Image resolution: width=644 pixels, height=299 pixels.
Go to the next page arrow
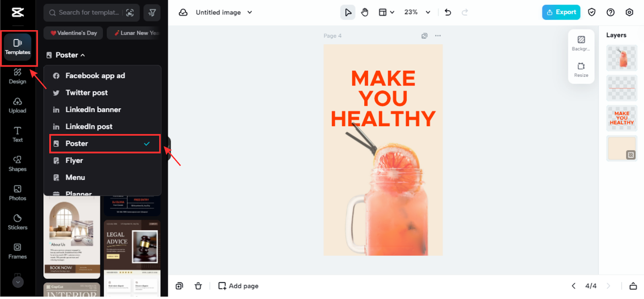point(608,286)
